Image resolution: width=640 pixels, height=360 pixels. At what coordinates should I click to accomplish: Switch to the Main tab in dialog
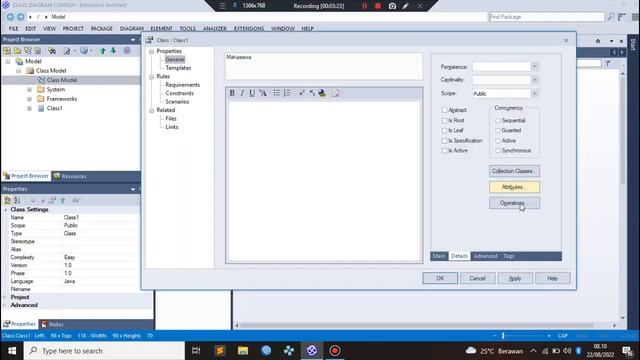439,256
